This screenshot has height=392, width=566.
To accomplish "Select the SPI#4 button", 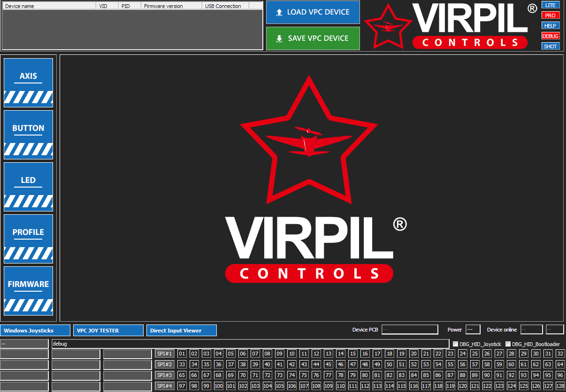I will (165, 386).
